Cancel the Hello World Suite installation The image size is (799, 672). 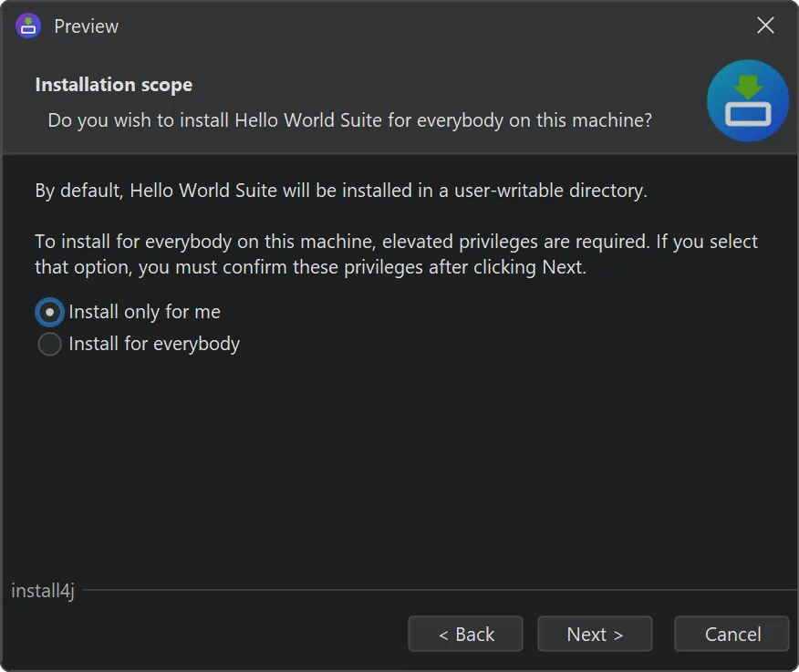coord(732,634)
